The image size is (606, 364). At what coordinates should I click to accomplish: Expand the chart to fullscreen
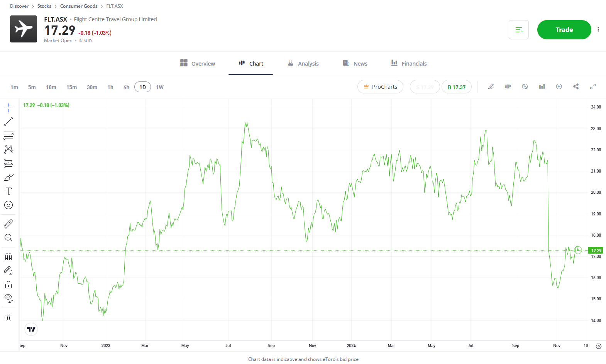593,86
